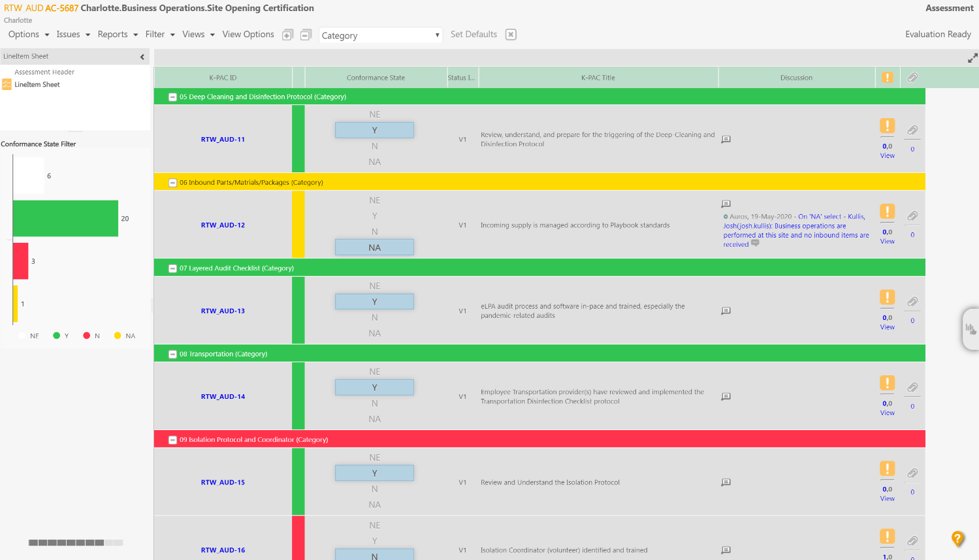The height and width of the screenshot is (560, 979).
Task: Click the paperclip icon in column header
Action: [x=912, y=77]
